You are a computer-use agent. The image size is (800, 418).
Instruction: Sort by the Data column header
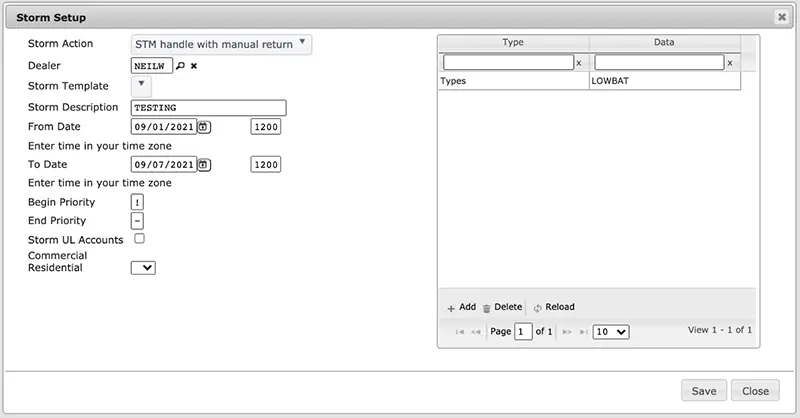coord(664,42)
